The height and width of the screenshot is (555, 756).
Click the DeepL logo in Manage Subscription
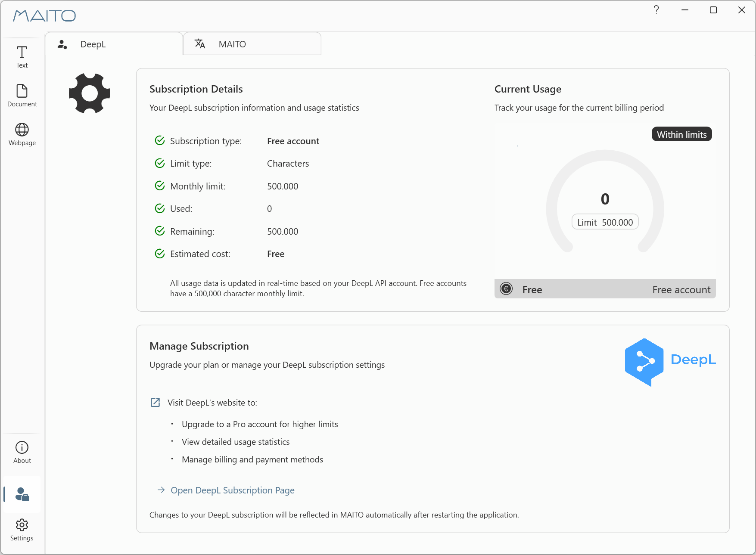click(x=670, y=362)
